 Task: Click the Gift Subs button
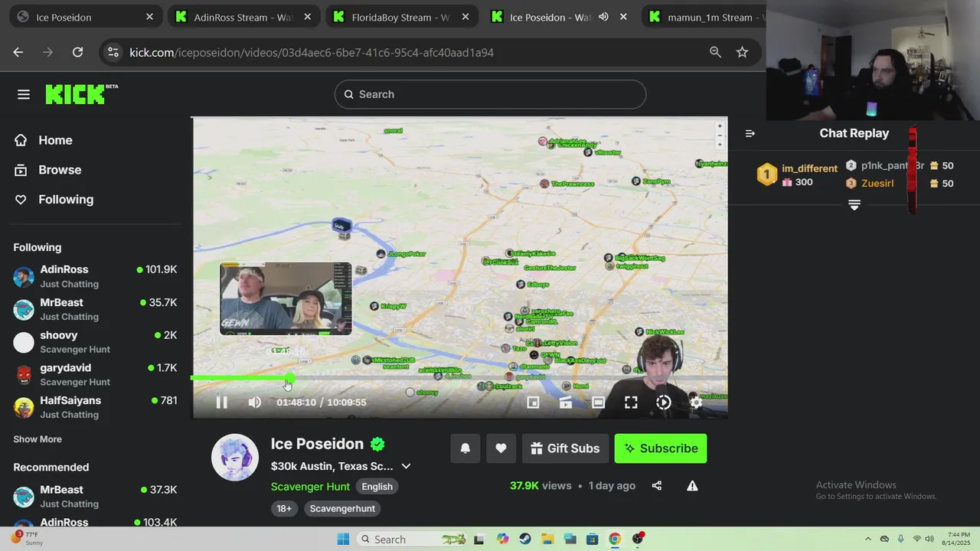[565, 448]
